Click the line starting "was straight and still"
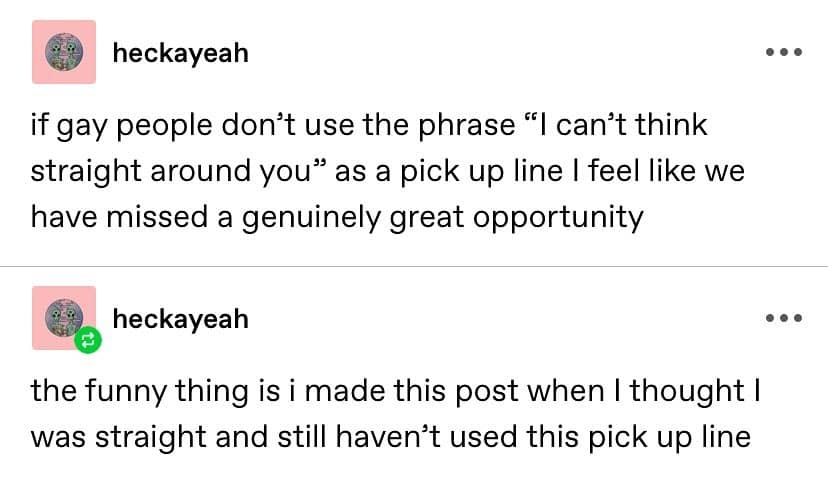Viewport: 828px width, 497px height. (x=390, y=437)
